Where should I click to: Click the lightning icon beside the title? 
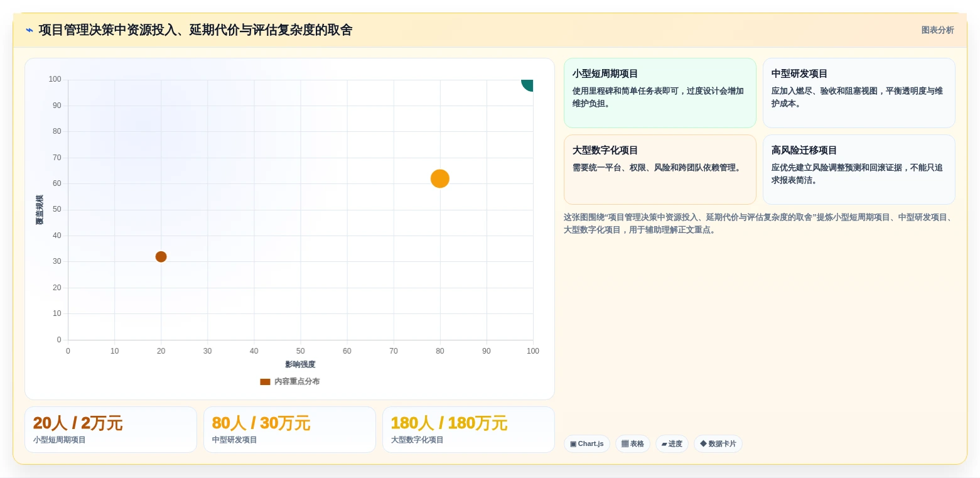point(30,30)
